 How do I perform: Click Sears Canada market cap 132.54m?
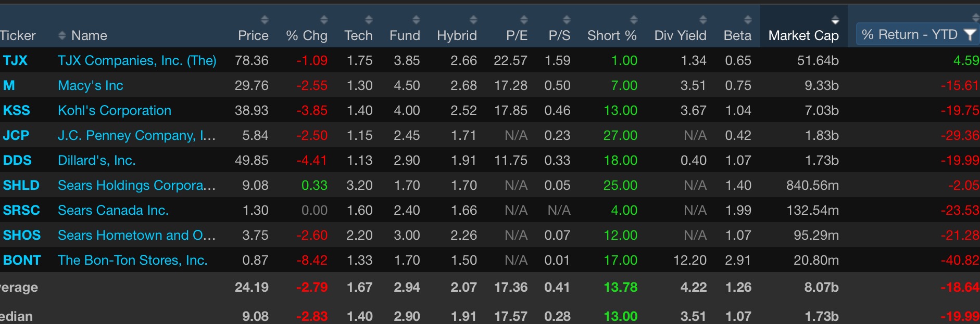click(812, 210)
